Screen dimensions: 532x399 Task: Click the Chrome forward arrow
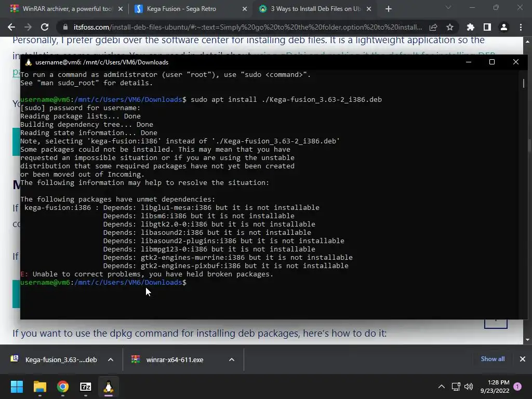click(28, 27)
